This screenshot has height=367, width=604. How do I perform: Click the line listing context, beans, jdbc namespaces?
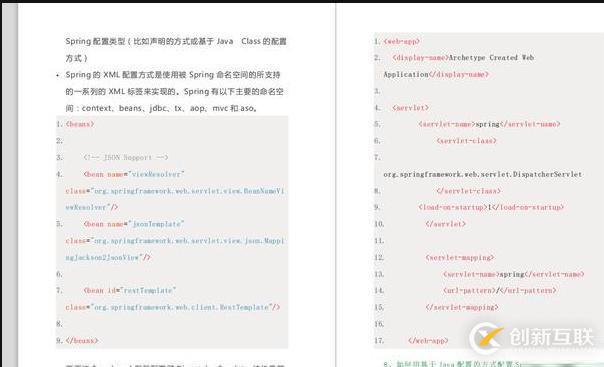point(161,108)
